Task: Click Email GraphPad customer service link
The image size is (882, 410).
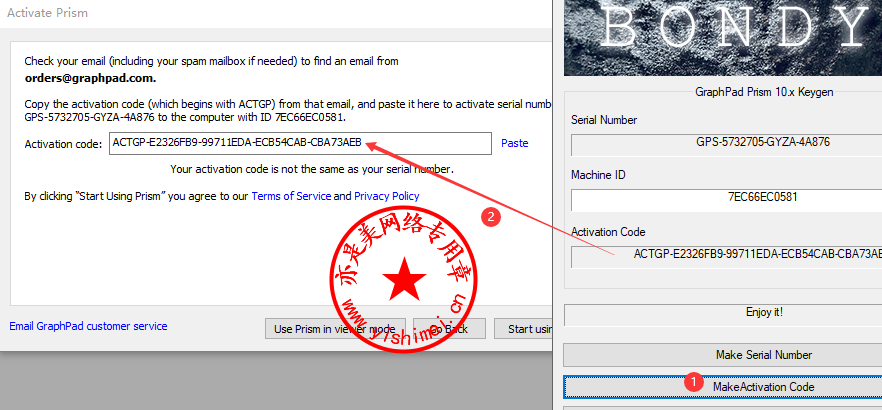Action: (88, 326)
